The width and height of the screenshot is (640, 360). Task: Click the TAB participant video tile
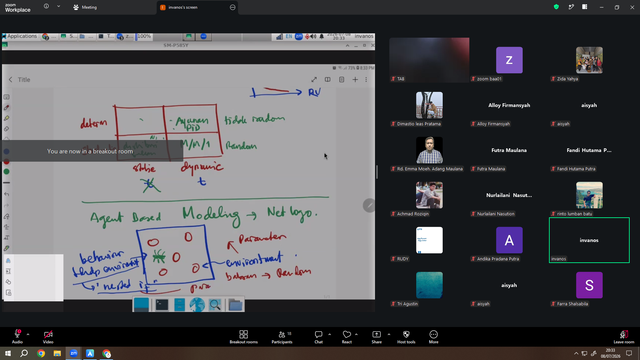[429, 60]
